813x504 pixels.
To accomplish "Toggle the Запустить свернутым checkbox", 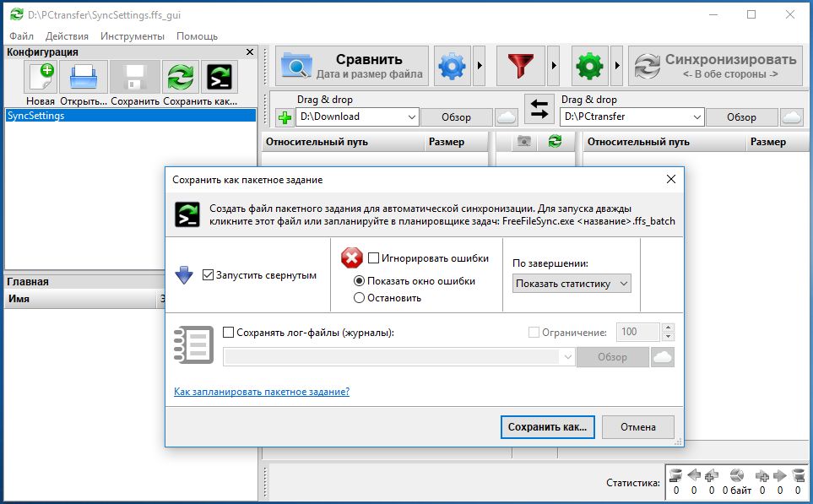I will pos(209,275).
